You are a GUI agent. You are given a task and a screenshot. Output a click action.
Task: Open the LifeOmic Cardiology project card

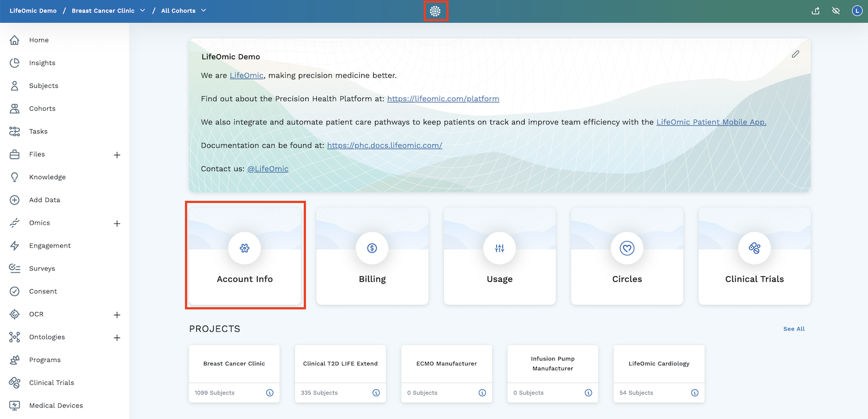(x=659, y=374)
